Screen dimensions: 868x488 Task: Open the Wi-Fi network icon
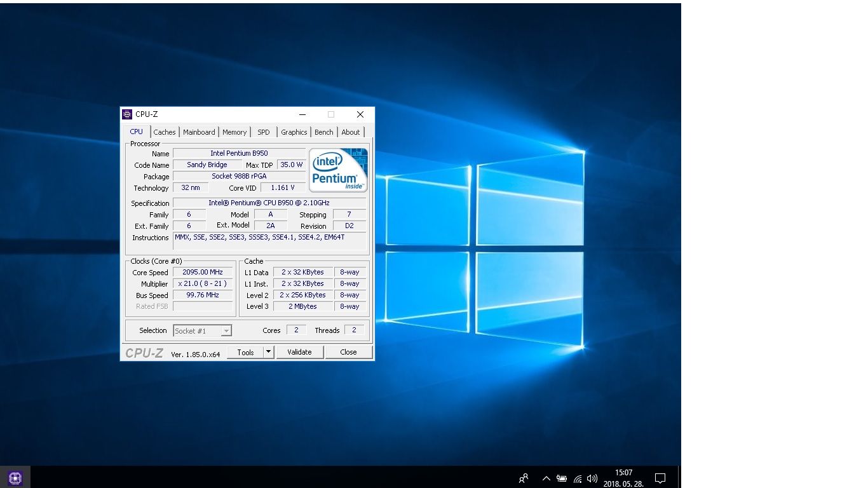pyautogui.click(x=578, y=478)
